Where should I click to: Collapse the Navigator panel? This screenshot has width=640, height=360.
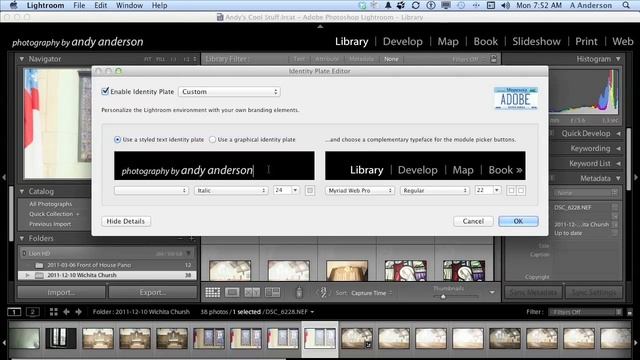(x=22, y=59)
